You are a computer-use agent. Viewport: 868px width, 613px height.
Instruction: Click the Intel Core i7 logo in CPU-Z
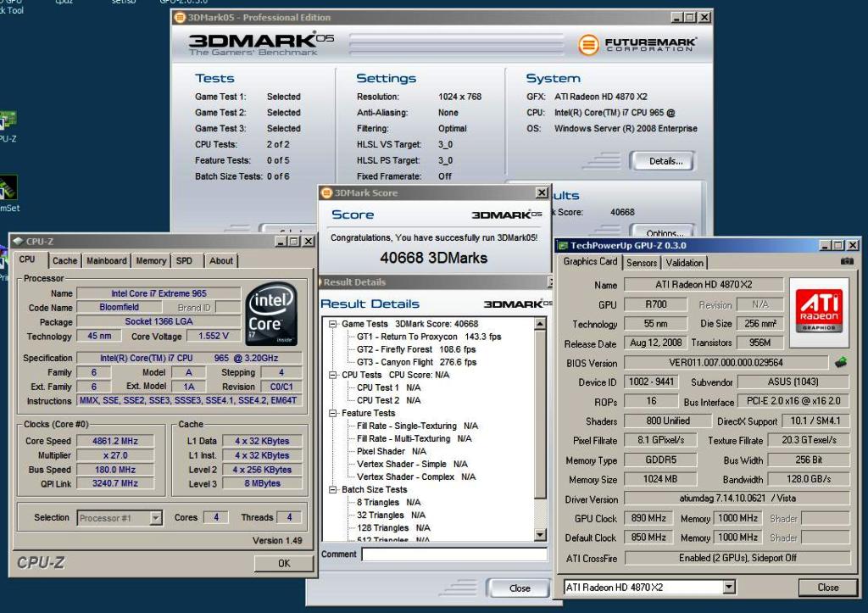click(271, 314)
